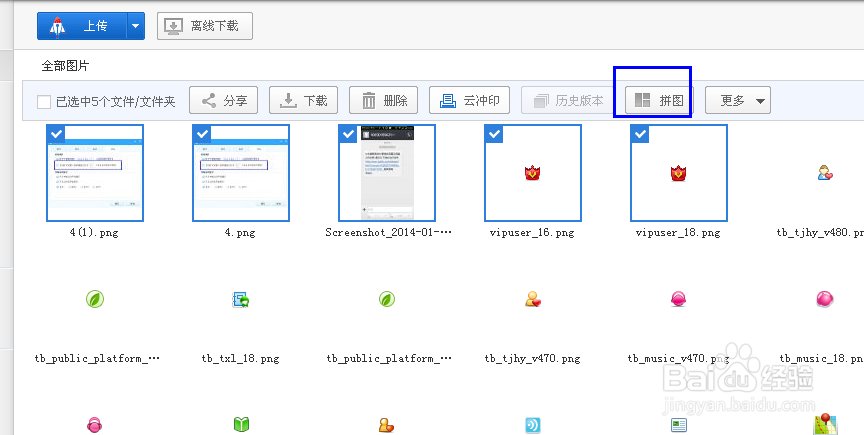Click the blue signal icon in bottom row

(533, 425)
